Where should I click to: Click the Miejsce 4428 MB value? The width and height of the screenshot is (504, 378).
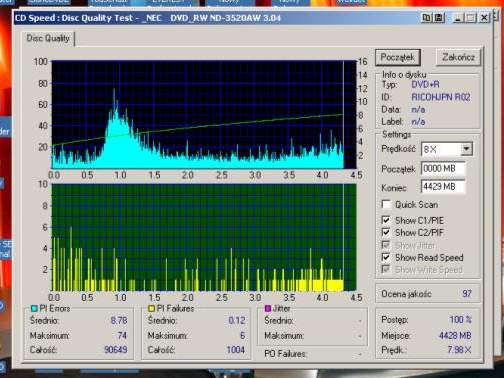point(455,335)
